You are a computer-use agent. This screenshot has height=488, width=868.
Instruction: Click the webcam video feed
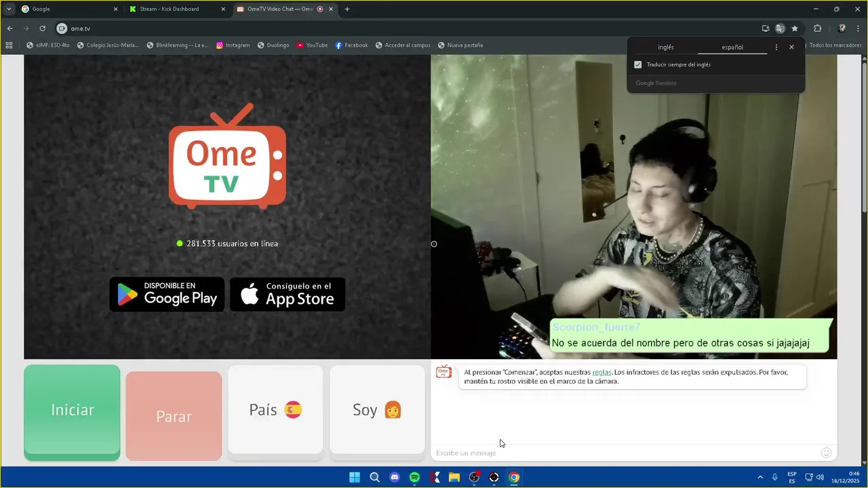[633, 207]
